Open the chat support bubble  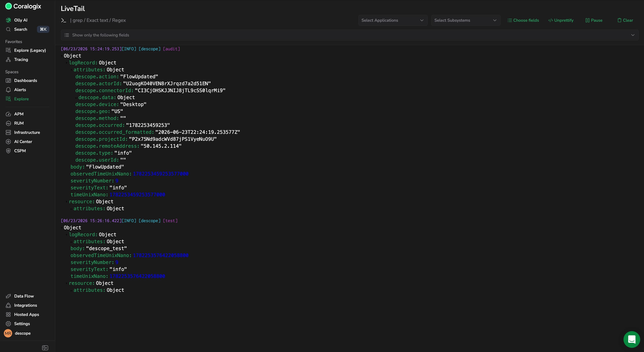click(632, 340)
